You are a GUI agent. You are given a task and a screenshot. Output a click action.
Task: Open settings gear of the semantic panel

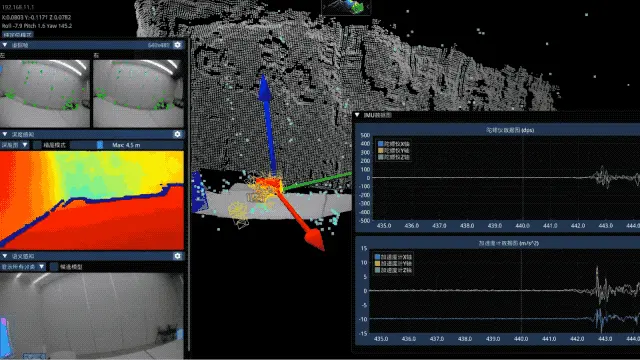point(178,256)
